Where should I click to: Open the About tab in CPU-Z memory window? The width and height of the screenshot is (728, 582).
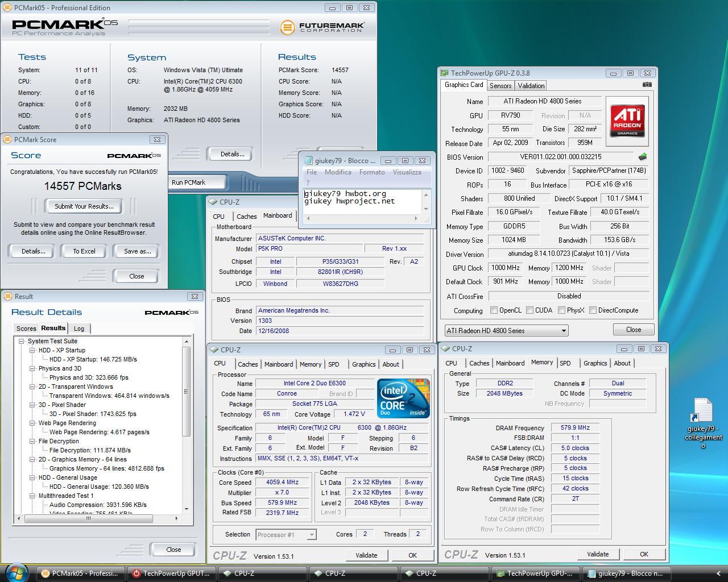(622, 363)
